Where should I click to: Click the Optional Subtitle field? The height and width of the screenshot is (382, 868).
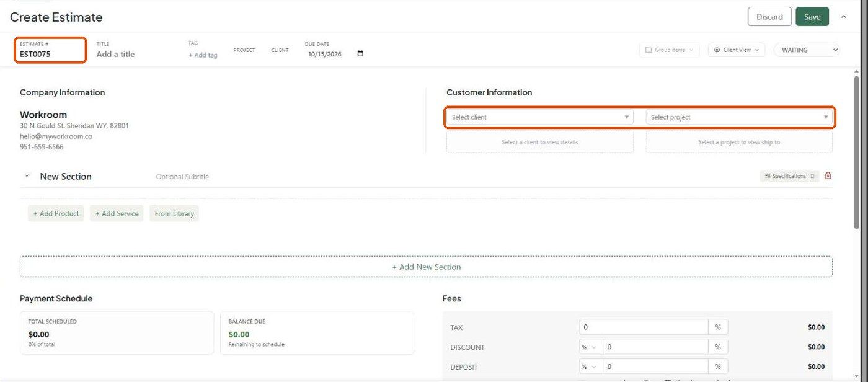pyautogui.click(x=182, y=177)
